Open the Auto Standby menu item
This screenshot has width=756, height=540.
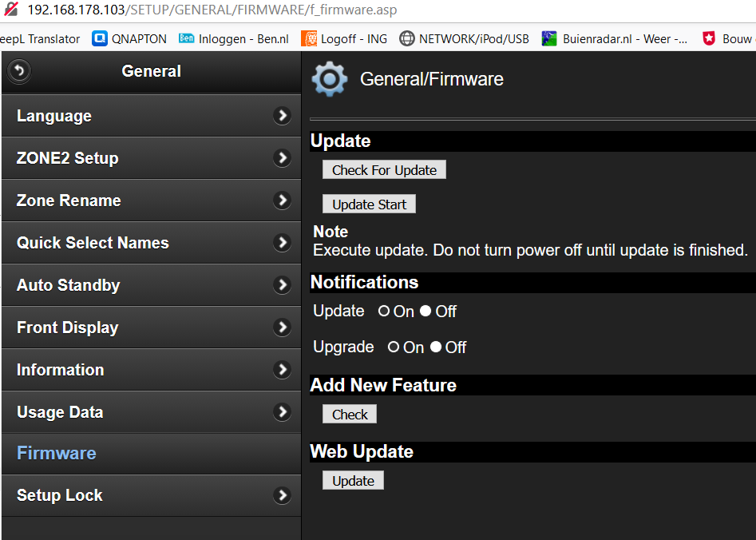pos(152,284)
